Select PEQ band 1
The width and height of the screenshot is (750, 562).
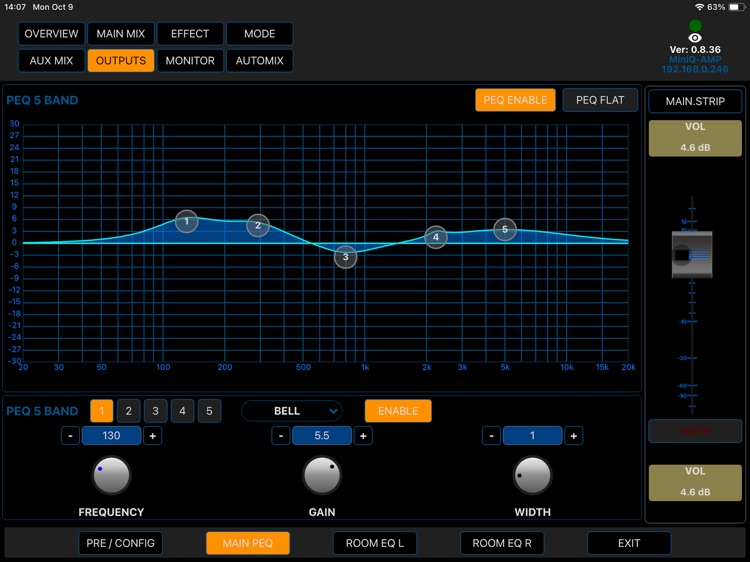101,411
